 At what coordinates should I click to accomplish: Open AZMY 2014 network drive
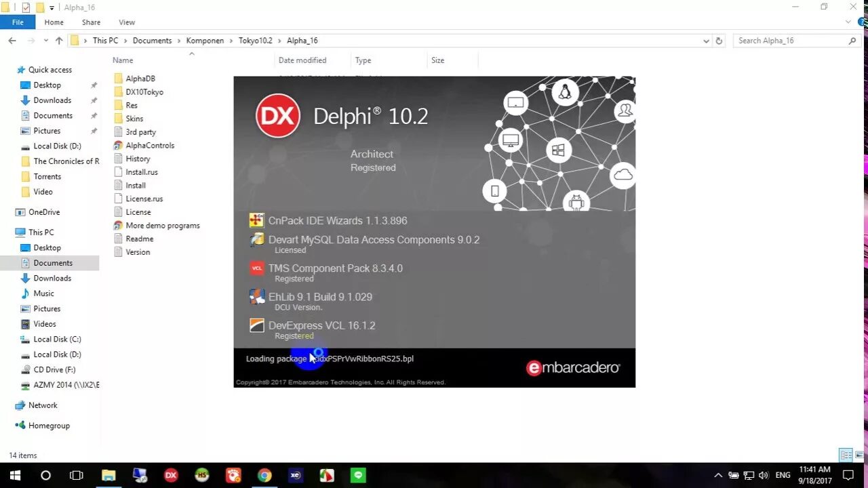66,385
